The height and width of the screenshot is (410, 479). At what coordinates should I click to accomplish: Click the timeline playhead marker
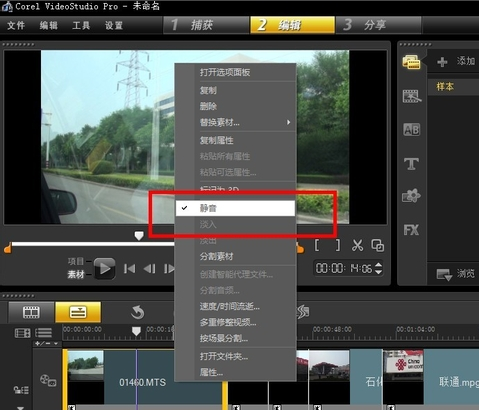click(x=136, y=331)
